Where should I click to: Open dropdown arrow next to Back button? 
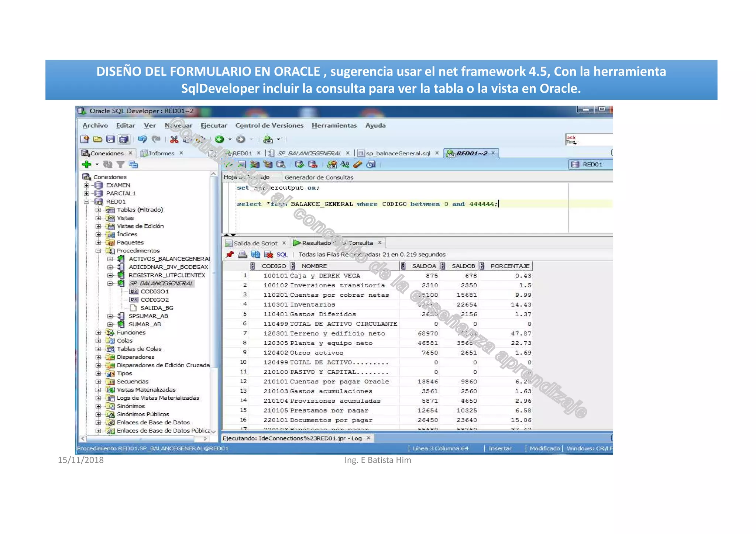click(230, 139)
